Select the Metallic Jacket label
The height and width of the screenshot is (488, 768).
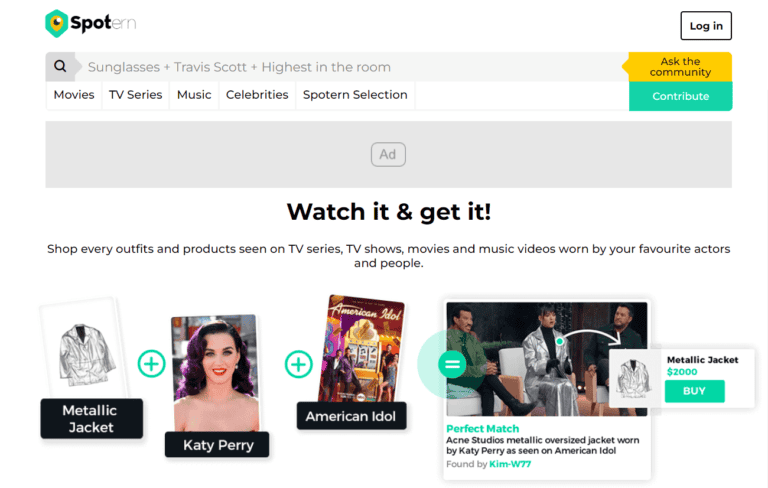click(x=92, y=418)
